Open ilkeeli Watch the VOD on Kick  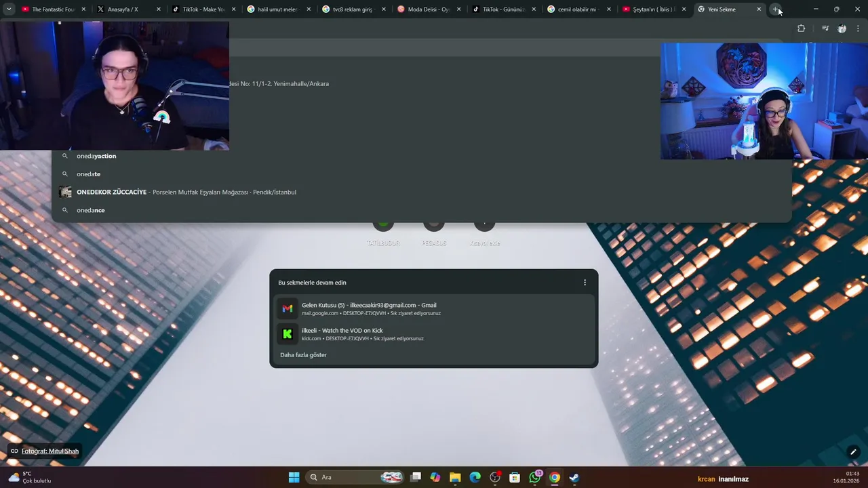tap(434, 334)
